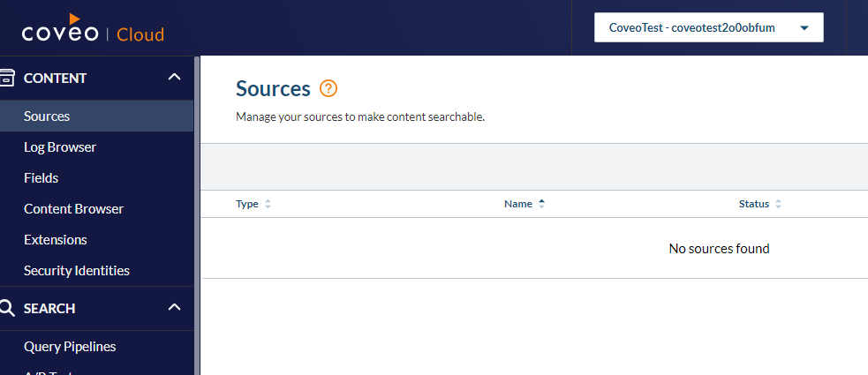Open the Sources help question-mark icon
Image resolution: width=868 pixels, height=375 pixels.
click(328, 88)
